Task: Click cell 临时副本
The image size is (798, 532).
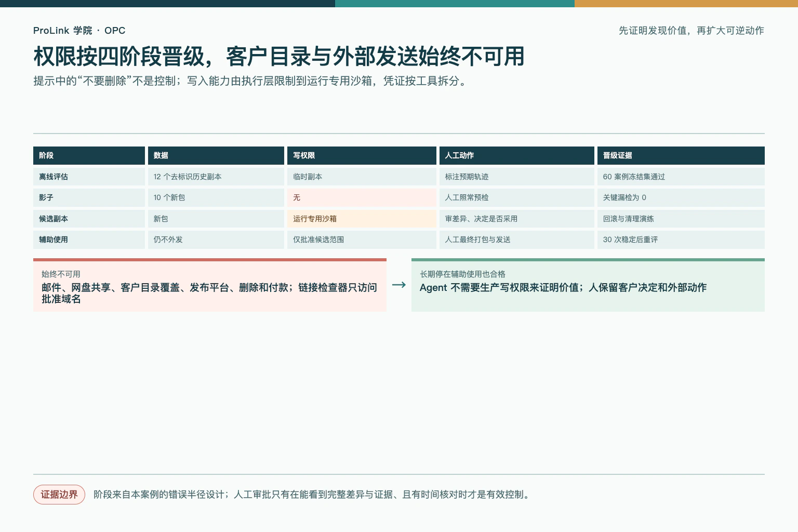Action: [x=362, y=177]
